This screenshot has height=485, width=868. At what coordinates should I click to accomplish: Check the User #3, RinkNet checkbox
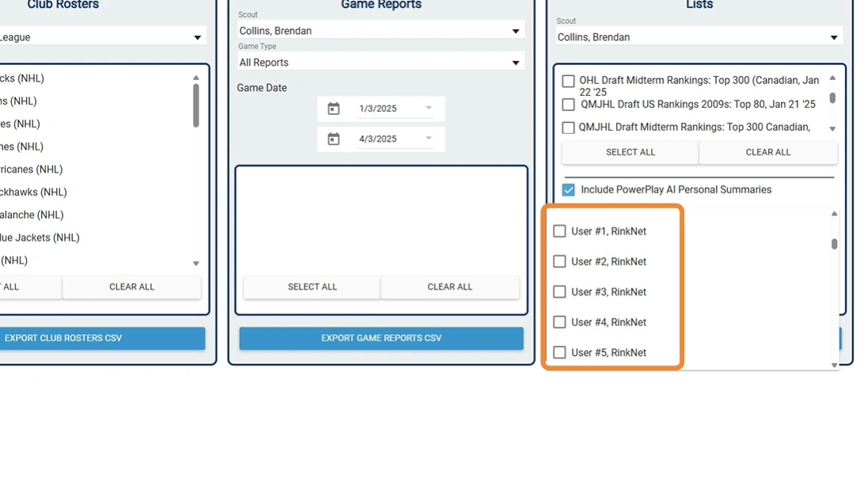[x=559, y=292]
